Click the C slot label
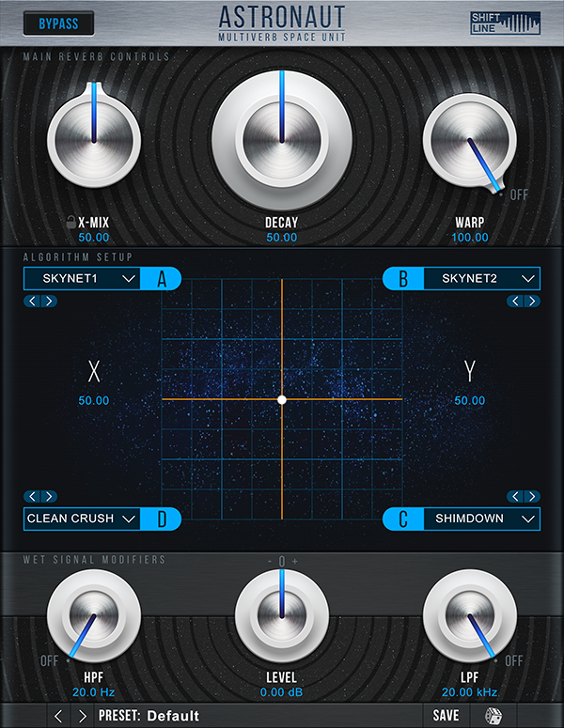The height and width of the screenshot is (728, 564). coord(403,519)
